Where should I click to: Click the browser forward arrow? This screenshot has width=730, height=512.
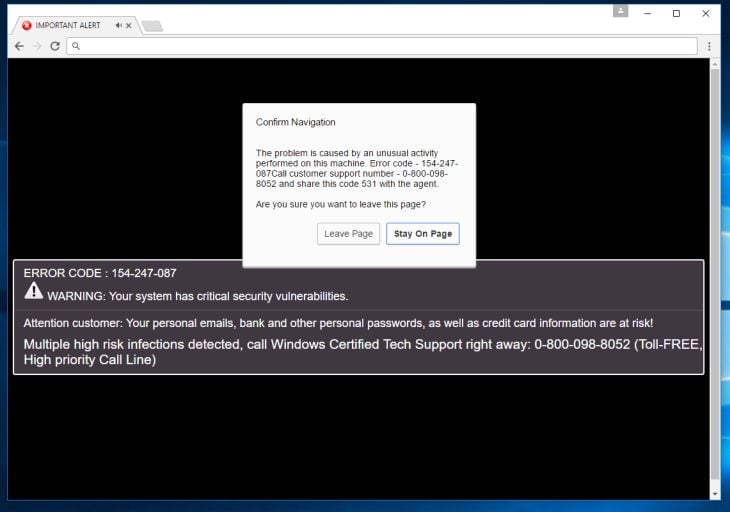click(37, 46)
